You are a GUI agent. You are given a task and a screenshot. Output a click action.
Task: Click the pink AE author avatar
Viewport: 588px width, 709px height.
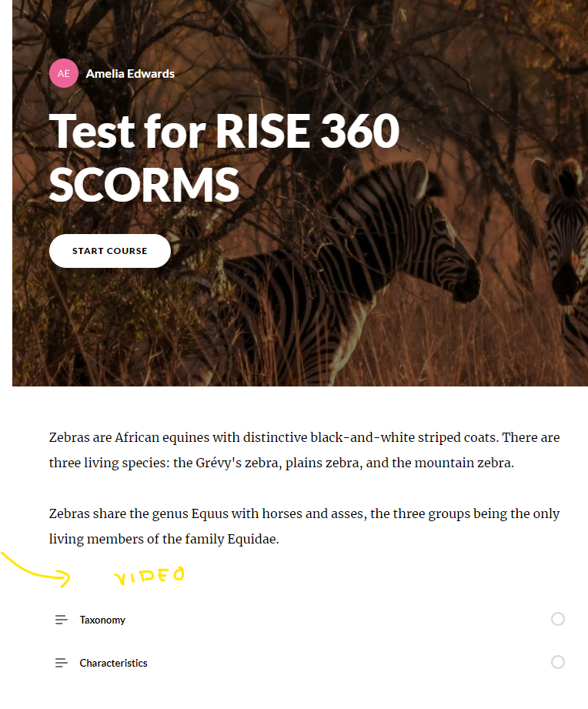[x=63, y=74]
